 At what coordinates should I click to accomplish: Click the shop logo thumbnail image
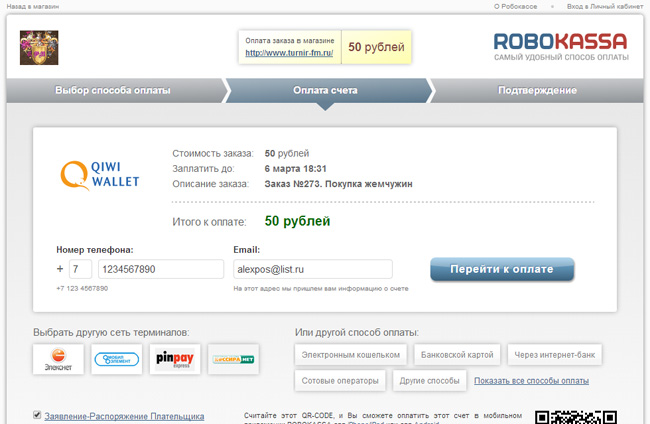click(39, 48)
